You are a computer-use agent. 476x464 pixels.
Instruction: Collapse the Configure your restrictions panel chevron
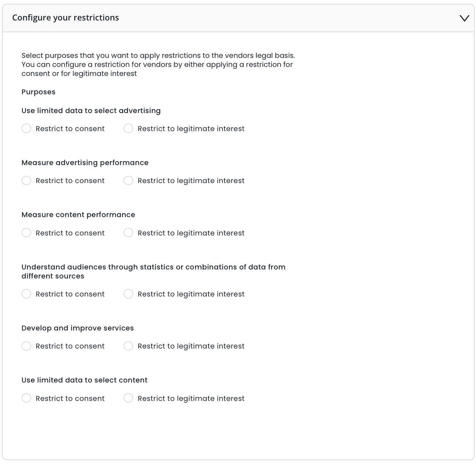point(464,18)
